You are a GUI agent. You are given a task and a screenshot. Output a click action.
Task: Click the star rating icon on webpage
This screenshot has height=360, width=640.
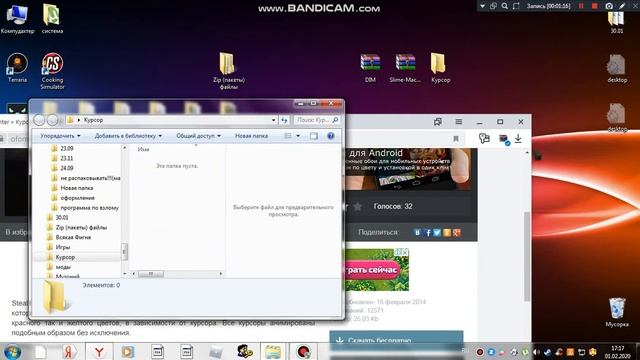click(358, 207)
